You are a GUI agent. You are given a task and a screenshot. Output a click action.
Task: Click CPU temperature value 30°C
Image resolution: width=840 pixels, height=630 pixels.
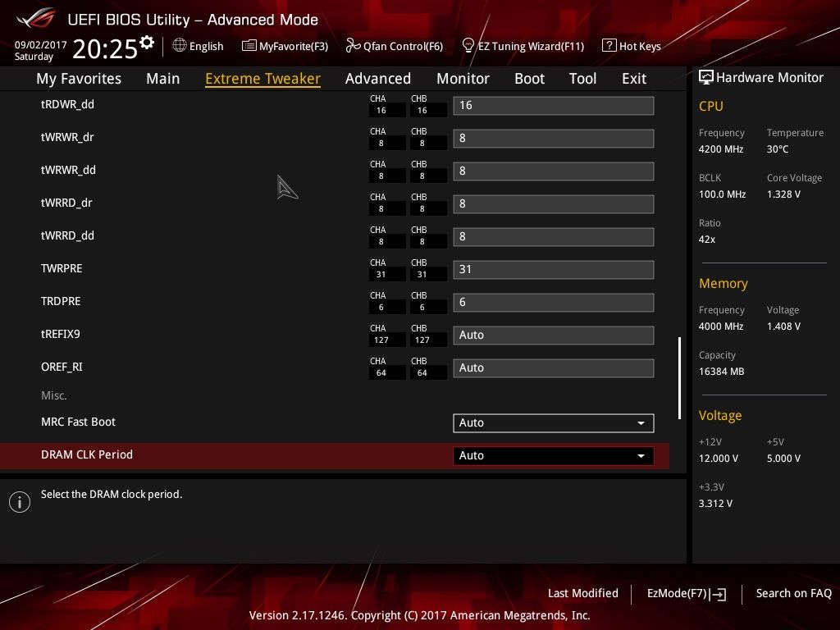778,149
